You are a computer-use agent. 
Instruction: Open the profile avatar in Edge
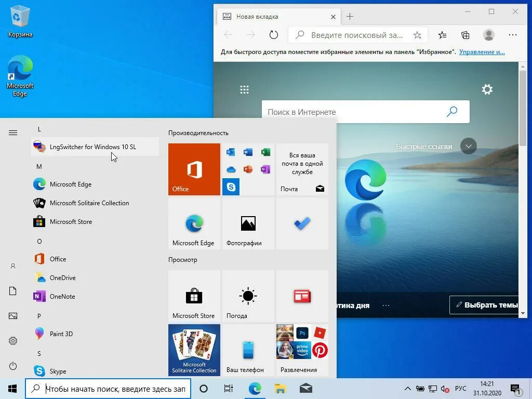click(x=488, y=35)
